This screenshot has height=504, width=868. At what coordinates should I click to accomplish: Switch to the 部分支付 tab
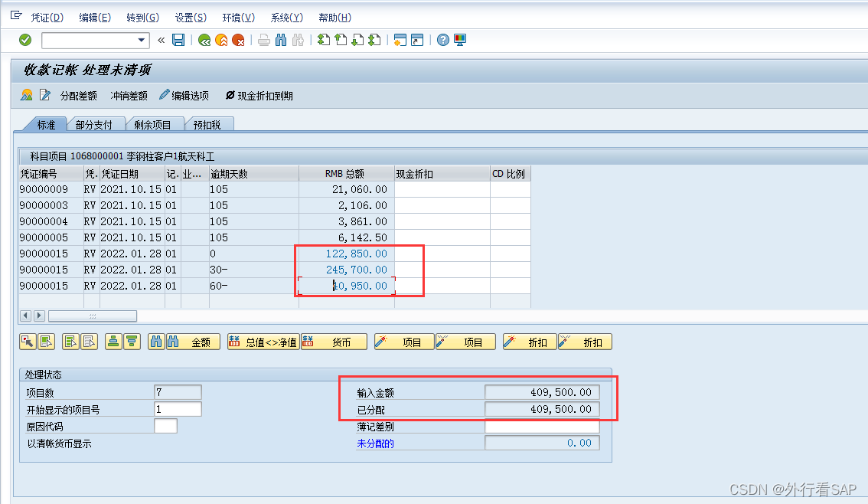click(x=93, y=125)
